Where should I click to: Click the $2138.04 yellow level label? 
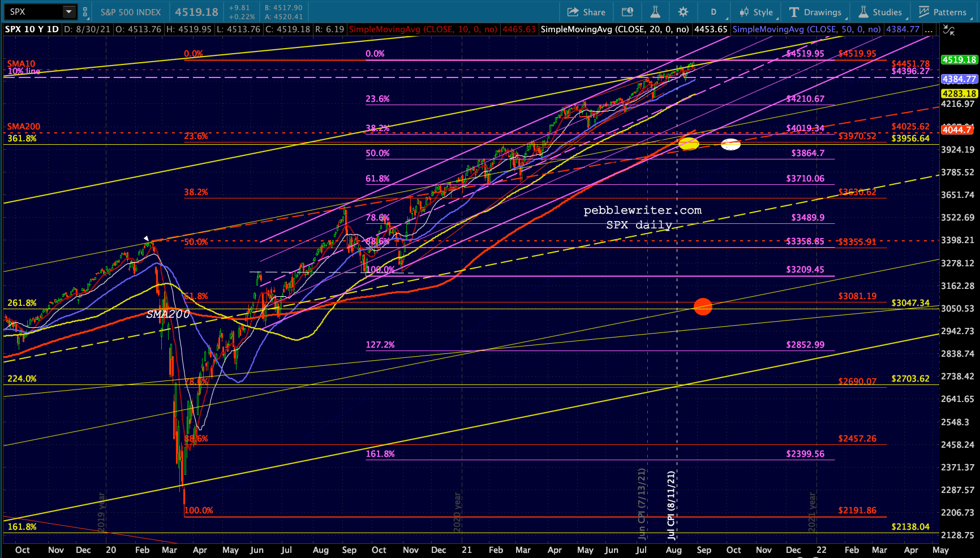pyautogui.click(x=910, y=526)
